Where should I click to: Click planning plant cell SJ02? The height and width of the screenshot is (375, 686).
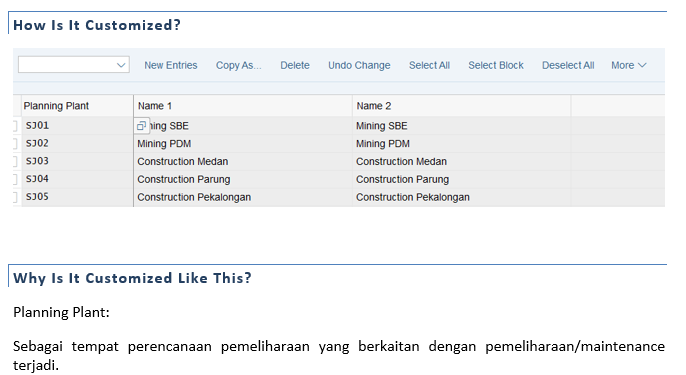pyautogui.click(x=77, y=144)
